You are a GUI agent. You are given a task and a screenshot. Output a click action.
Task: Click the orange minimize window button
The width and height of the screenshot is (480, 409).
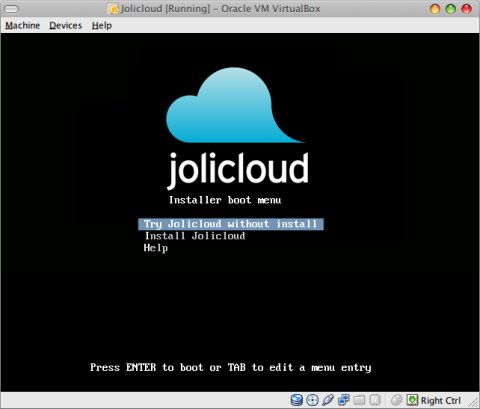435,9
